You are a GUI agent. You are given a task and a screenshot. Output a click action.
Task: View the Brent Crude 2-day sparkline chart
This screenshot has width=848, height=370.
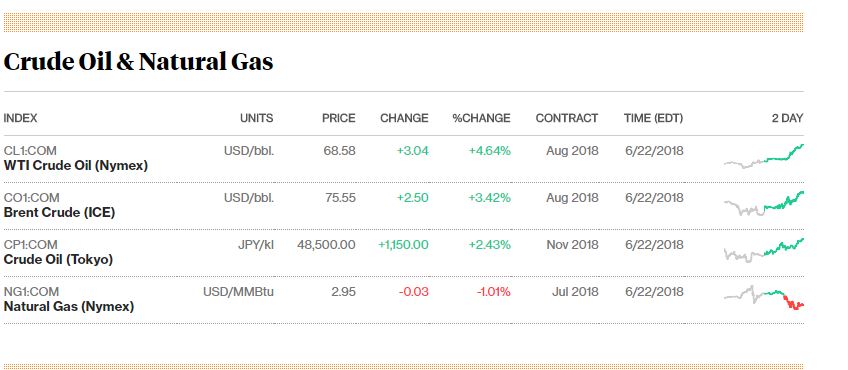(x=764, y=203)
